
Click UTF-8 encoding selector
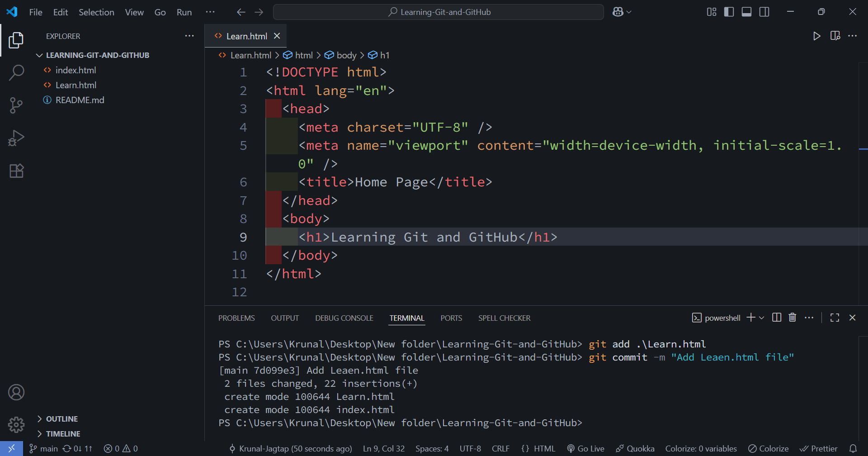click(470, 449)
